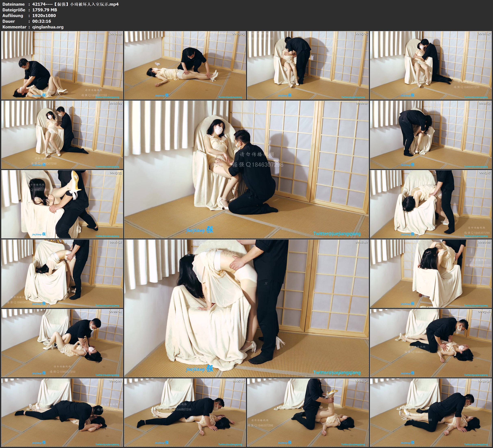Click the Dauer value 00:32:16
The height and width of the screenshot is (448, 493).
tap(42, 21)
